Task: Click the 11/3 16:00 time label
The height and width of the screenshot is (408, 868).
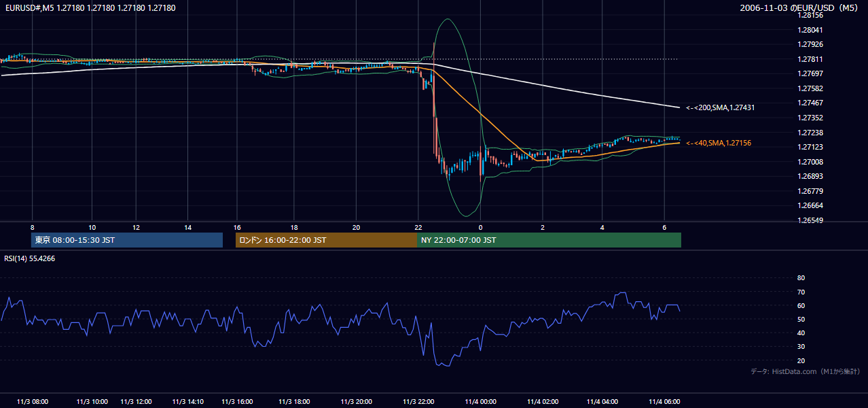Action: click(236, 401)
